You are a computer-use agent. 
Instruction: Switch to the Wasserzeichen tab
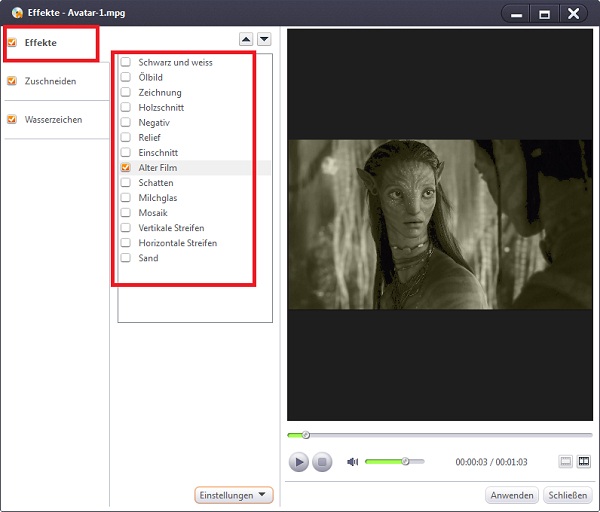[x=53, y=120]
